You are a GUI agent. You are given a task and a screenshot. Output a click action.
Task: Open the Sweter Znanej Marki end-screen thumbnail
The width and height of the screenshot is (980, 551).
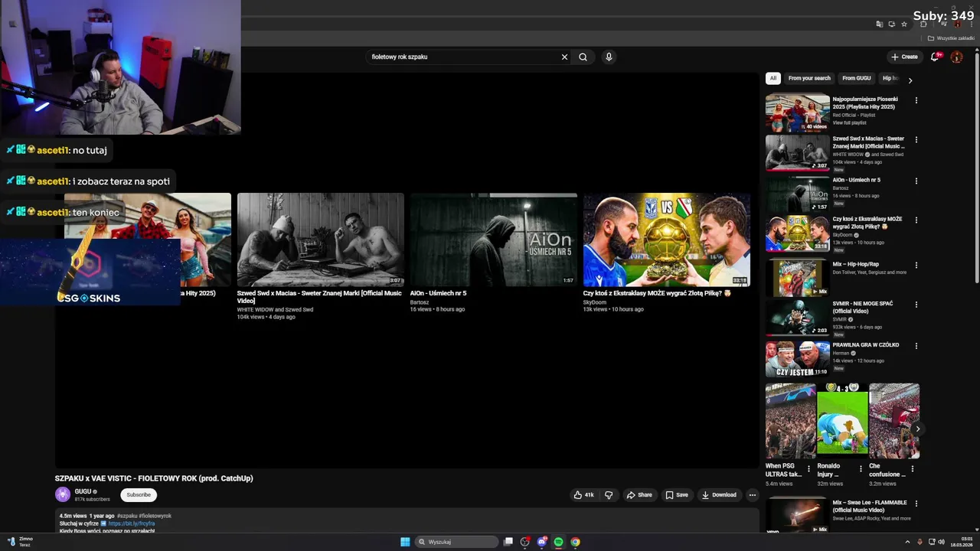click(320, 240)
